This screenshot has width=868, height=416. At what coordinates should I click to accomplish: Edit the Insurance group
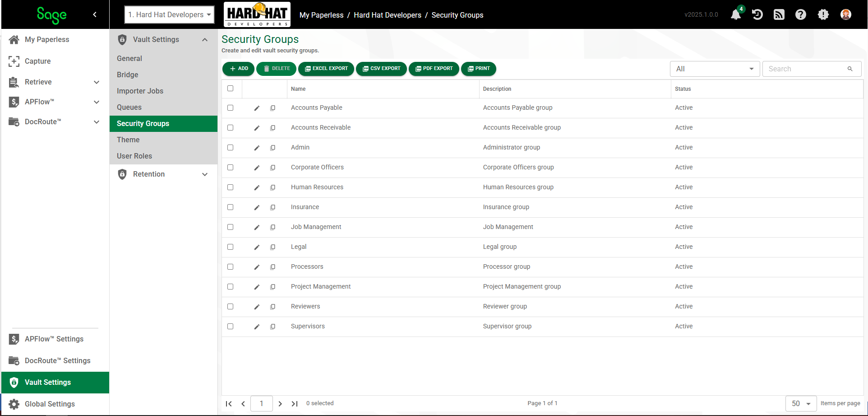(x=257, y=207)
